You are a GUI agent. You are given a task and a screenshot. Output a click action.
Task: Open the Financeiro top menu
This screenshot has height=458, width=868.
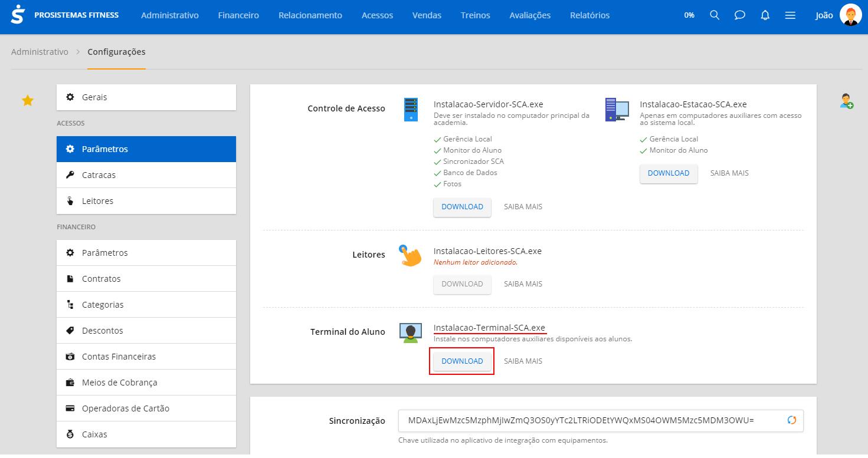(x=238, y=15)
